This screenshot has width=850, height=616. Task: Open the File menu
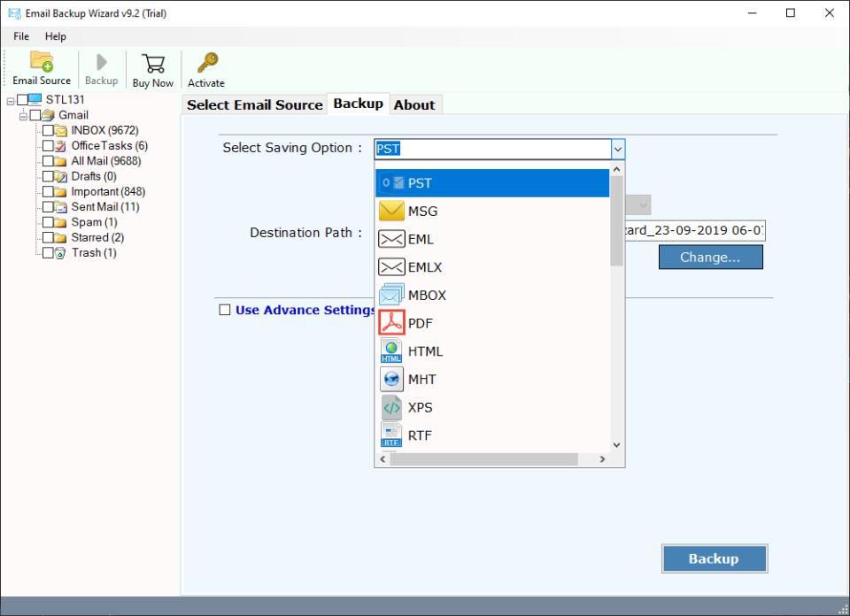[x=20, y=36]
